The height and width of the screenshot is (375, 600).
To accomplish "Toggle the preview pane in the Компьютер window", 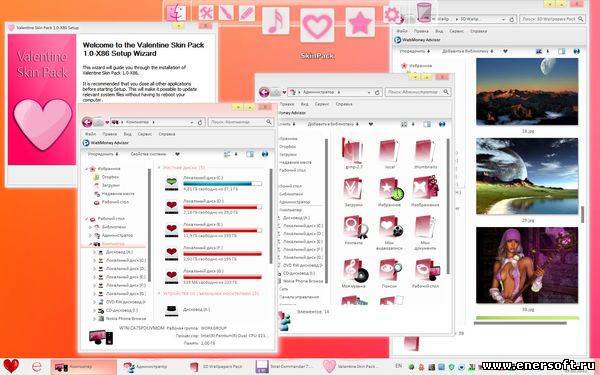I will click(x=250, y=154).
